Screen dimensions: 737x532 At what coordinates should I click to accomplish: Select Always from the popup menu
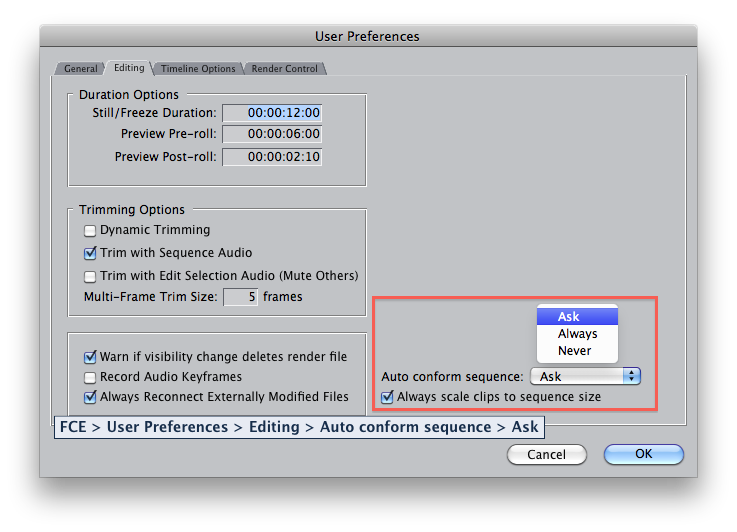pyautogui.click(x=577, y=334)
